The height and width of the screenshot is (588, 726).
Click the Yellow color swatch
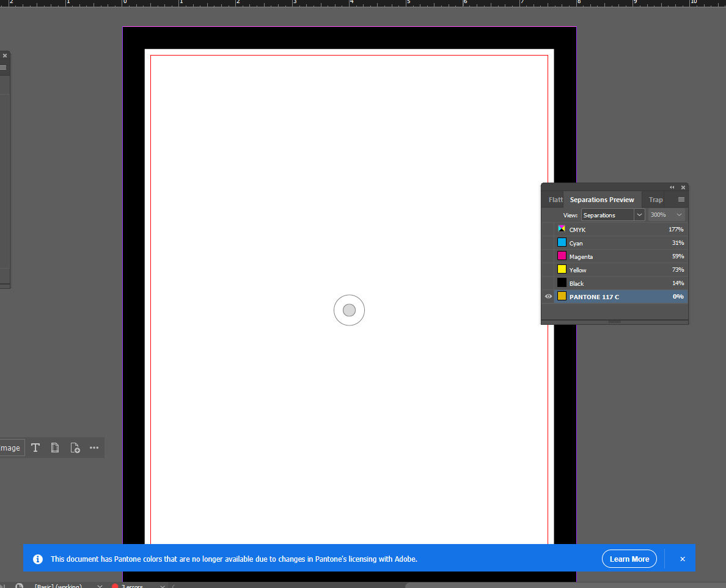click(562, 269)
